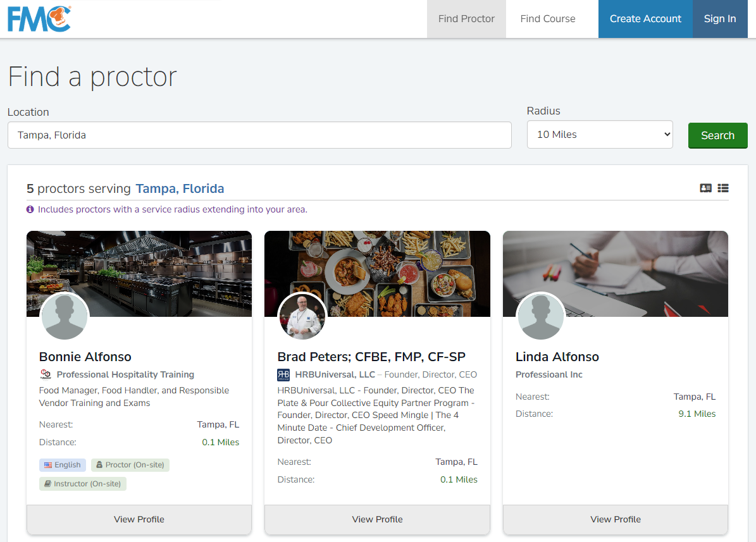Viewport: 756px width, 542px height.
Task: Click the Tampa, Florida heading link
Action: click(180, 188)
